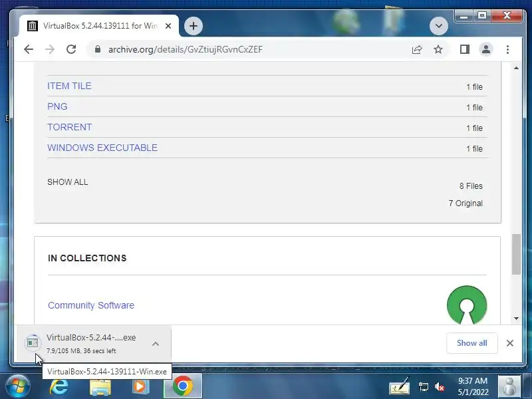532x399 pixels.
Task: Click '8 Files' count text
Action: click(471, 186)
